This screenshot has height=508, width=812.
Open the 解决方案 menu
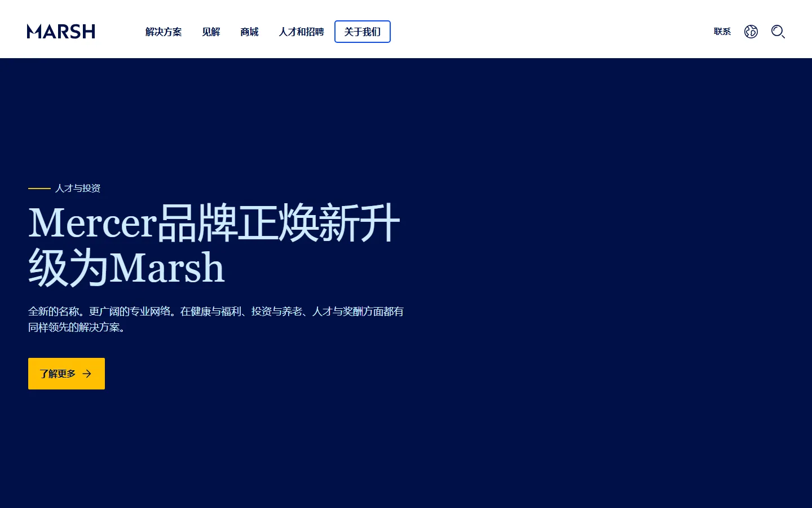coord(164,32)
